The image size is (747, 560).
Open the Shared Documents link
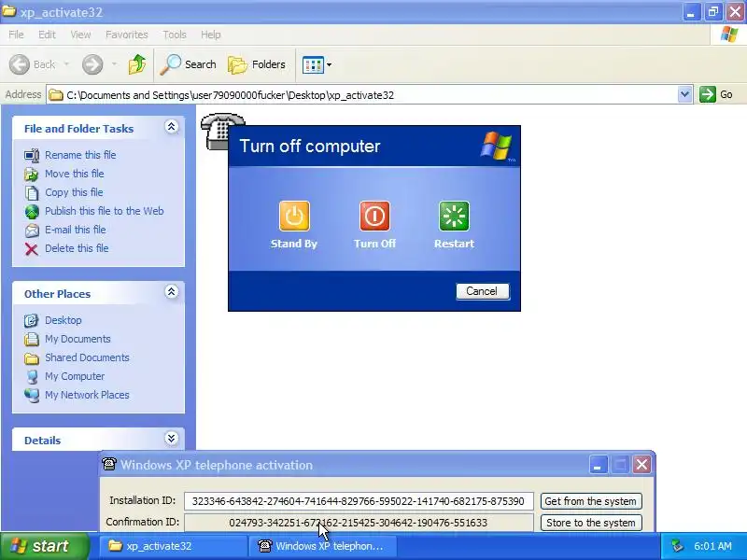coord(87,357)
